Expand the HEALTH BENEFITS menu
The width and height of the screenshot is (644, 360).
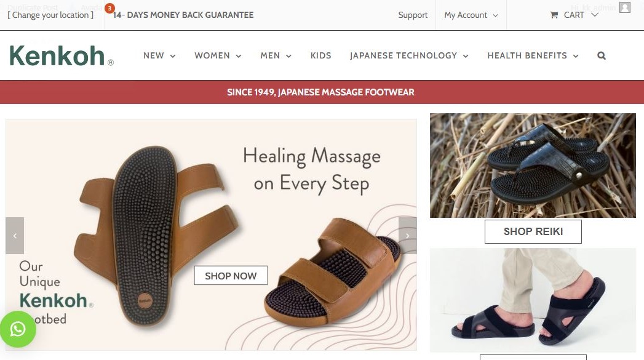[x=533, y=56]
